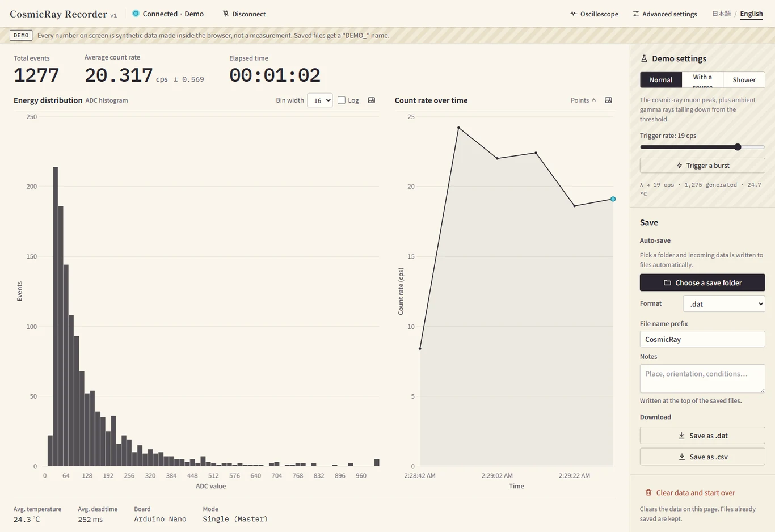This screenshot has height=532, width=775.
Task: Click the download icon on Save as .csv
Action: [x=682, y=457]
